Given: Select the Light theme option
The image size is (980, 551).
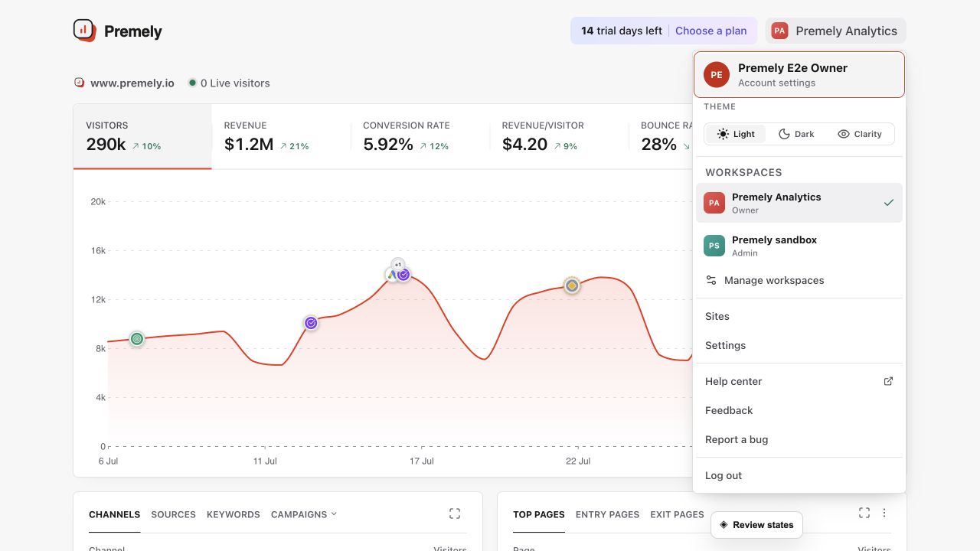Looking at the screenshot, I should coord(736,134).
